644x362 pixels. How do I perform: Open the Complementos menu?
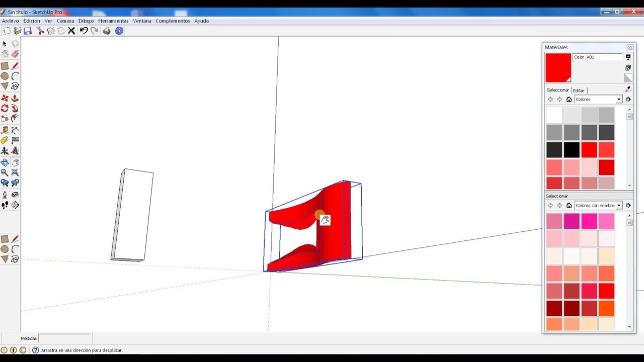(x=173, y=21)
